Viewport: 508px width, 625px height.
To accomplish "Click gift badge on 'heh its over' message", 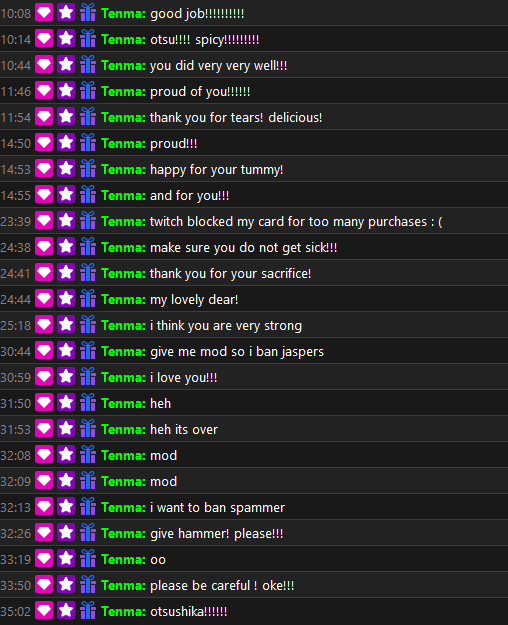I will (x=88, y=429).
